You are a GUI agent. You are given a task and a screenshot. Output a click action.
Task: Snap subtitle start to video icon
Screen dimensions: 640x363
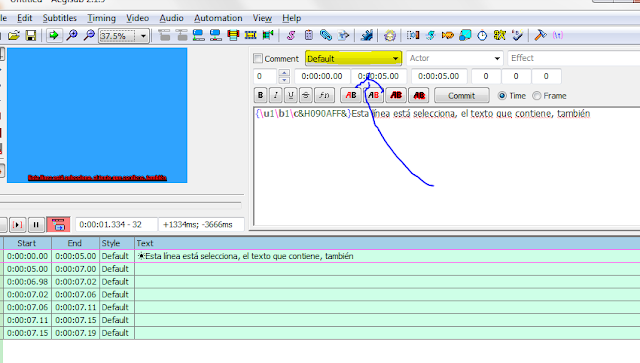click(199, 36)
